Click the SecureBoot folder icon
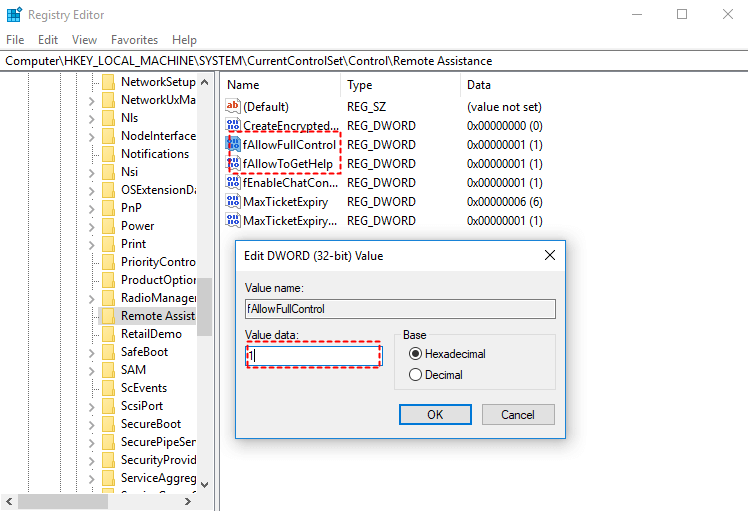Image resolution: width=748 pixels, height=511 pixels. click(x=109, y=424)
